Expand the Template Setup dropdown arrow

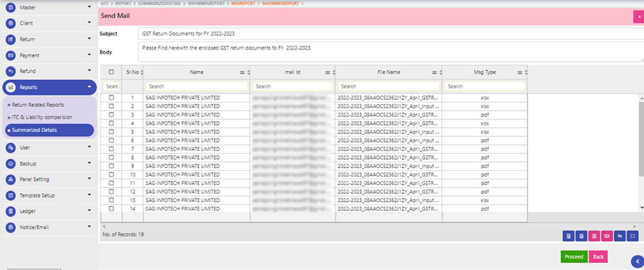click(x=89, y=195)
